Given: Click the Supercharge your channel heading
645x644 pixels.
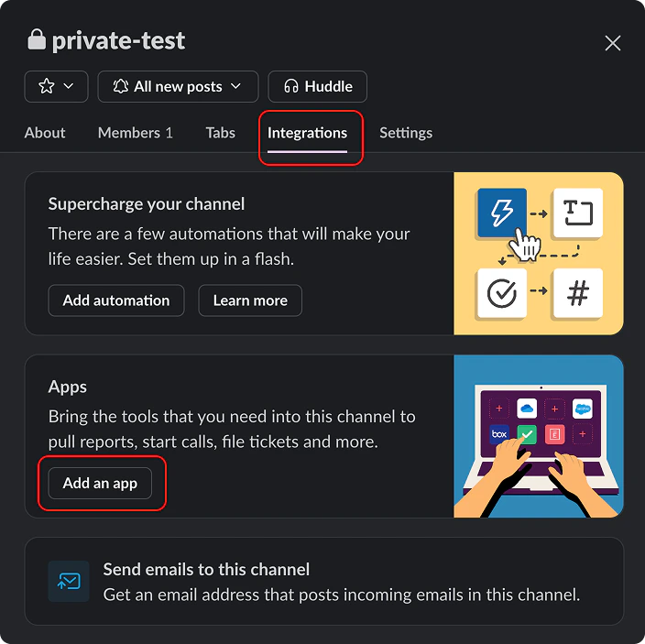Looking at the screenshot, I should click(147, 204).
